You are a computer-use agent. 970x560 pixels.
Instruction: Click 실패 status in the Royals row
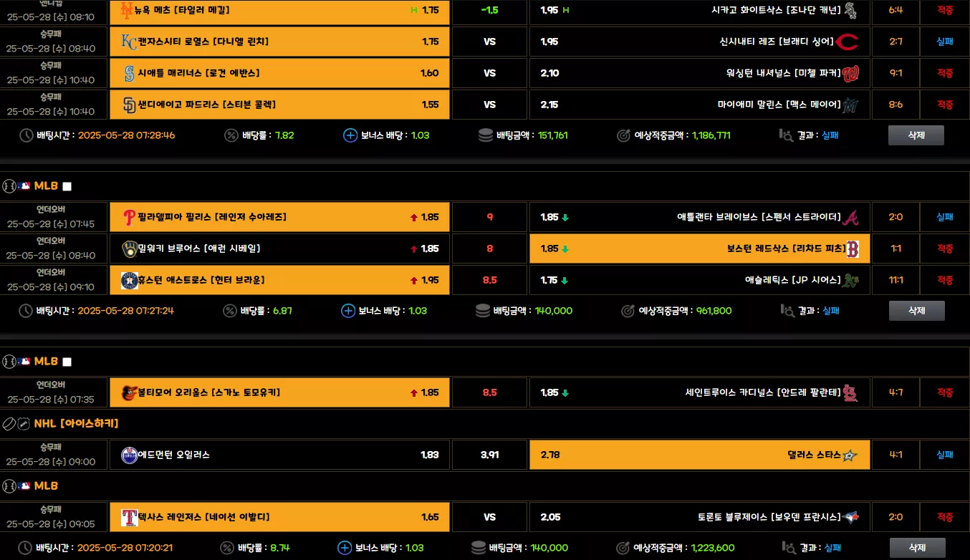click(x=945, y=42)
